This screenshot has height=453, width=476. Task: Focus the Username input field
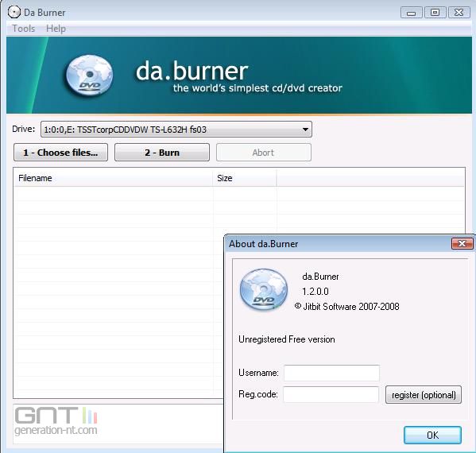pos(331,373)
